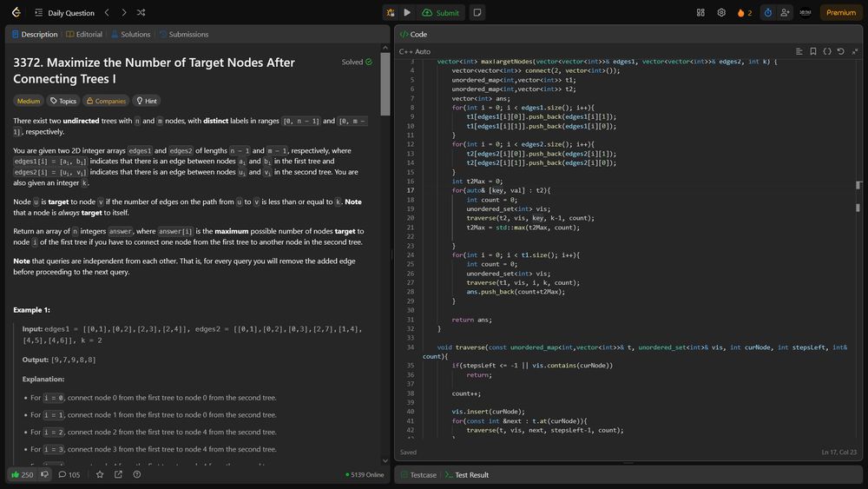View the streak flame counter
This screenshot has height=489, width=868.
click(x=745, y=13)
